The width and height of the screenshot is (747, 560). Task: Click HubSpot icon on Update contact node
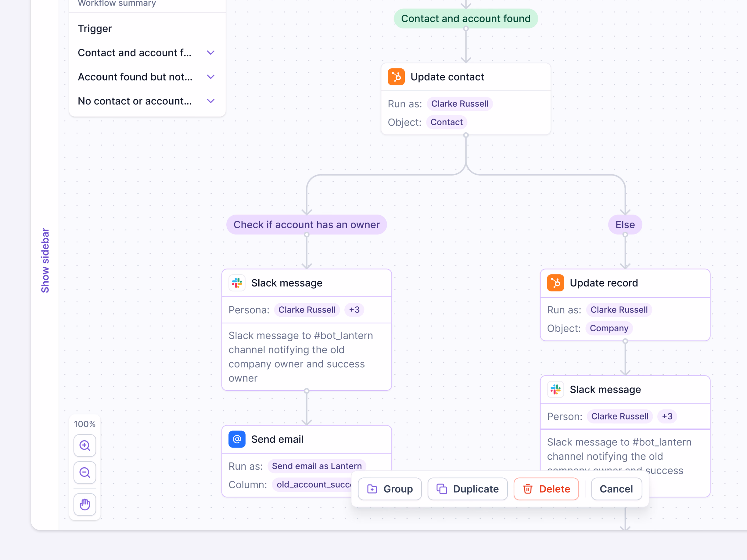pyautogui.click(x=396, y=77)
